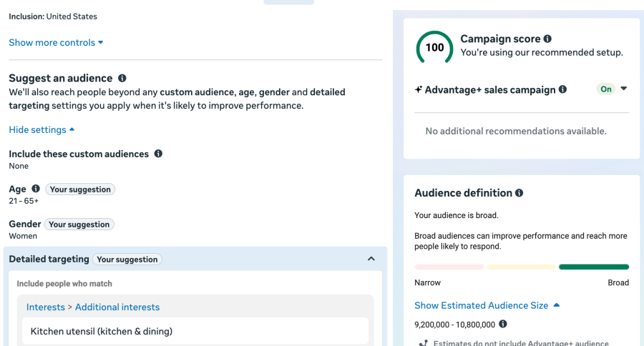Click info icon next to Suggest an audience

click(x=122, y=78)
